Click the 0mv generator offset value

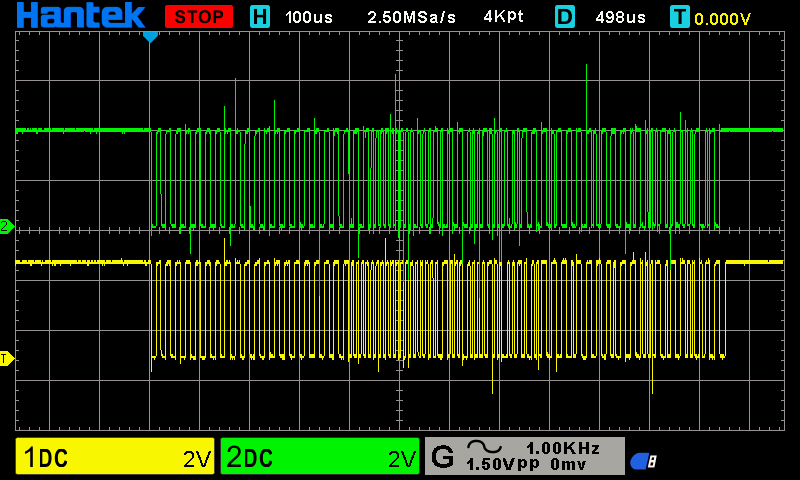point(568,464)
